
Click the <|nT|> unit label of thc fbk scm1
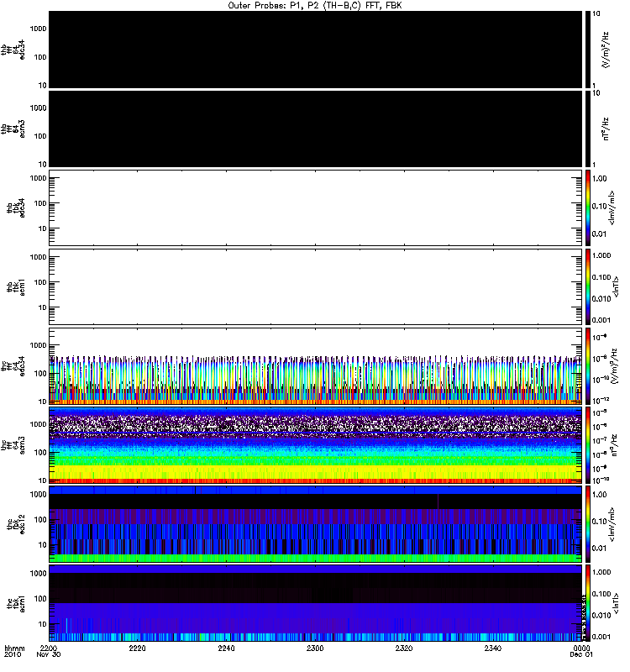(x=616, y=603)
